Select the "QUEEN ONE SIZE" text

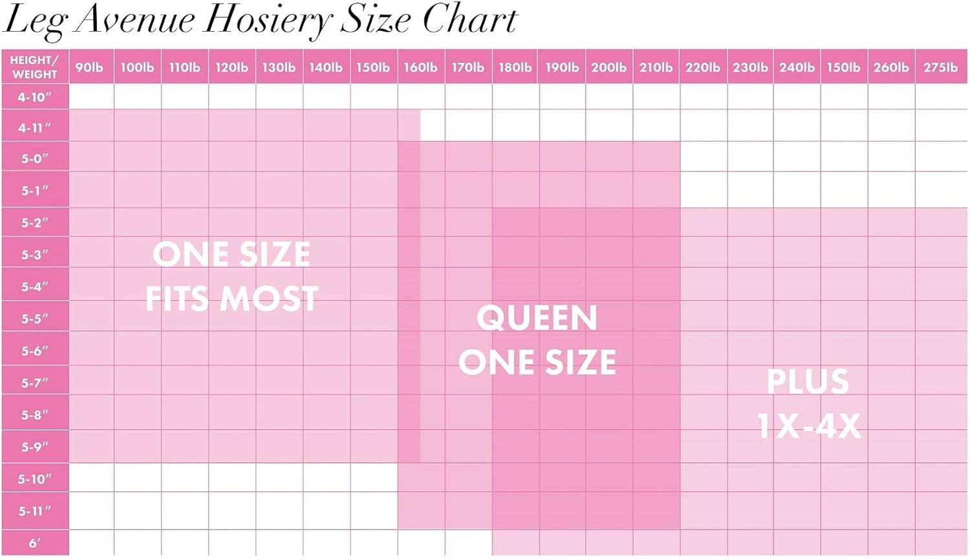click(537, 339)
